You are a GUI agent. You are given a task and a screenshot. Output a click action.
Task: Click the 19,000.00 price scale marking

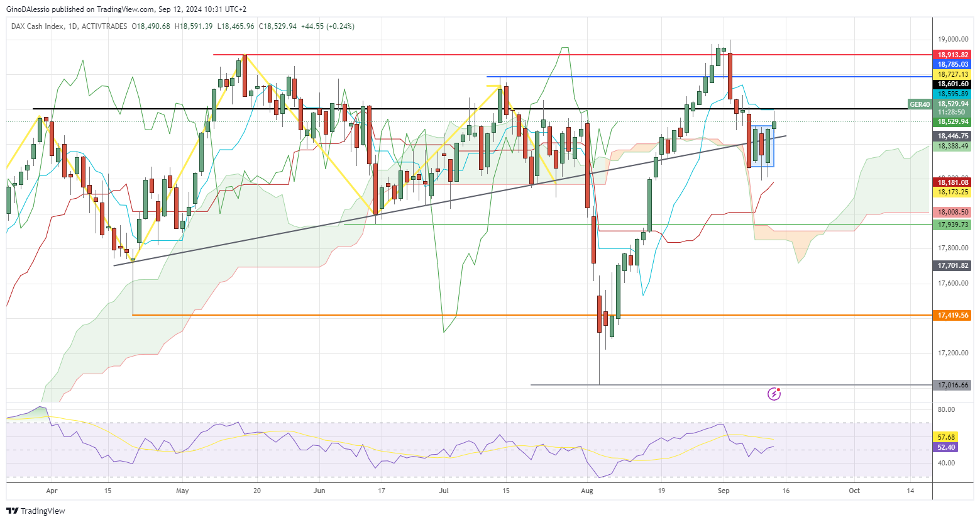pos(953,39)
